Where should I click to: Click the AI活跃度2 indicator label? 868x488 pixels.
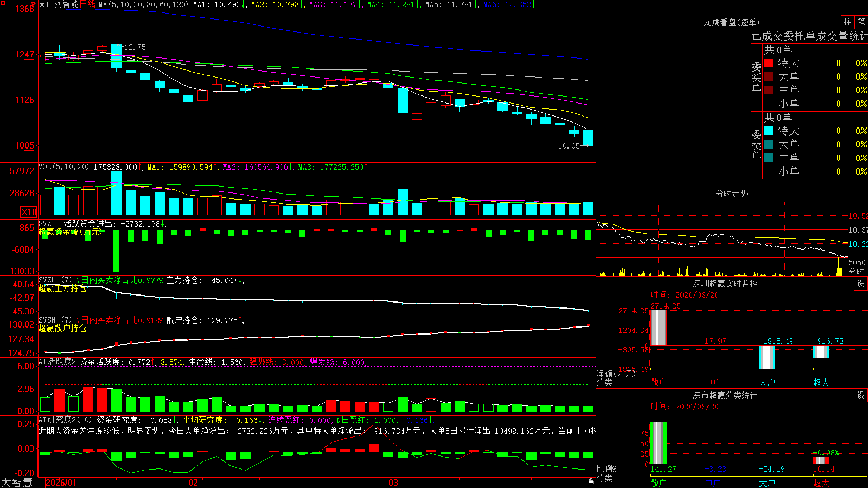[58, 362]
